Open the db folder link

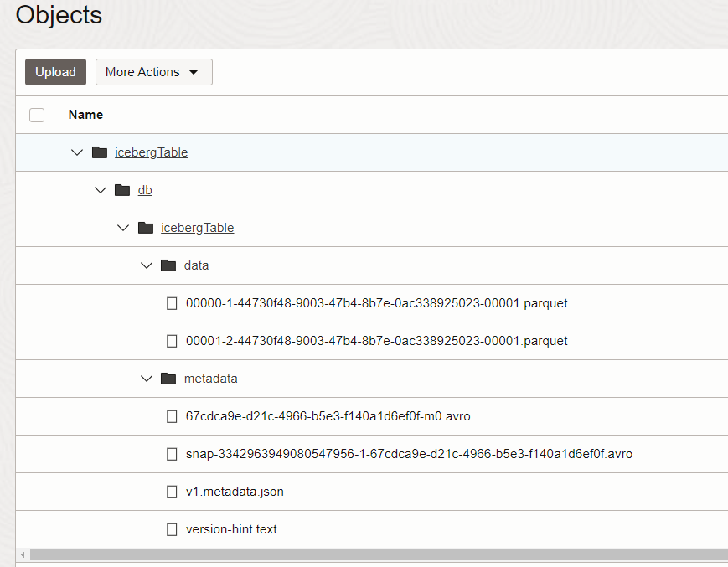coord(145,190)
